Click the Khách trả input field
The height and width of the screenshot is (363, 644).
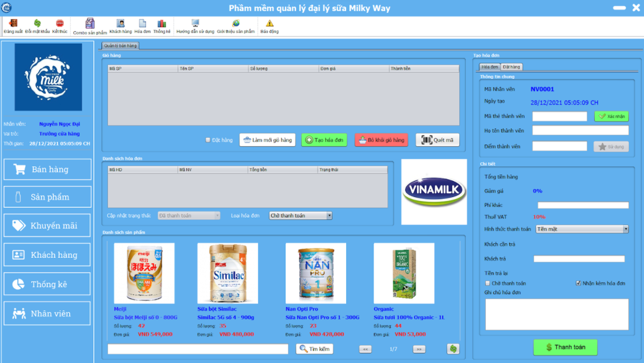point(579,259)
